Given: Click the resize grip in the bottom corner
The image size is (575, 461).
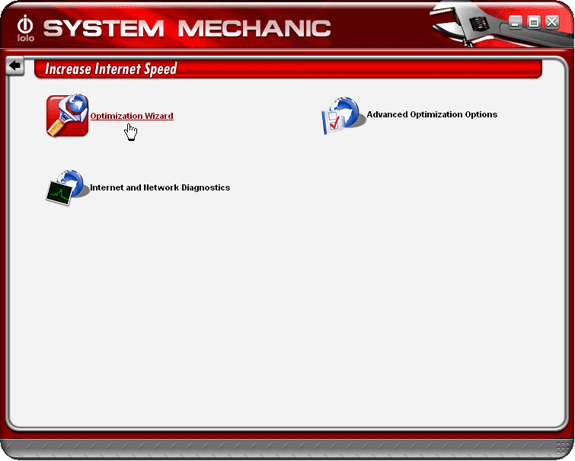Looking at the screenshot, I should [563, 449].
